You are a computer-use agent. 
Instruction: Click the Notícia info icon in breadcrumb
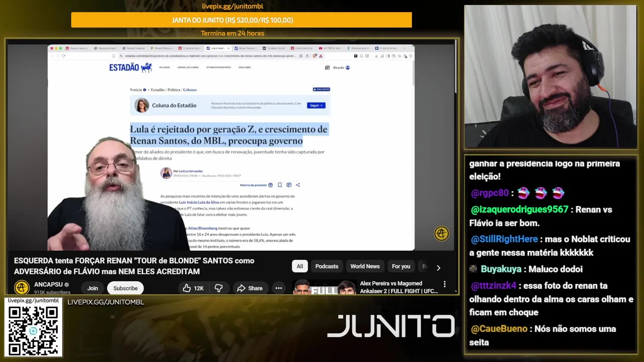[144, 90]
